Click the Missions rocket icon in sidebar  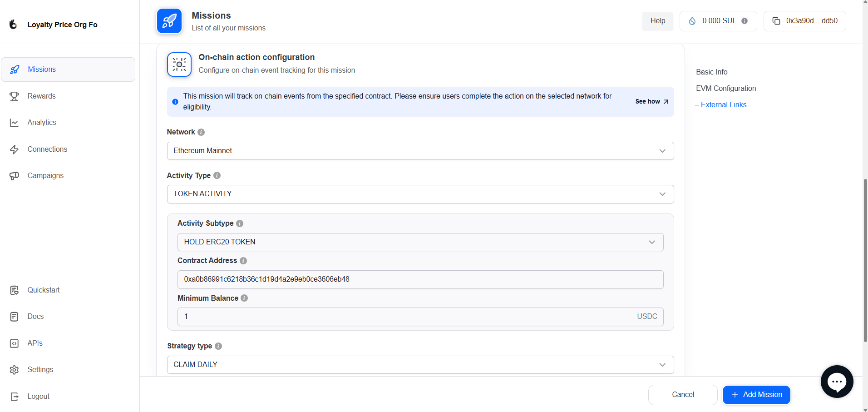coord(15,69)
